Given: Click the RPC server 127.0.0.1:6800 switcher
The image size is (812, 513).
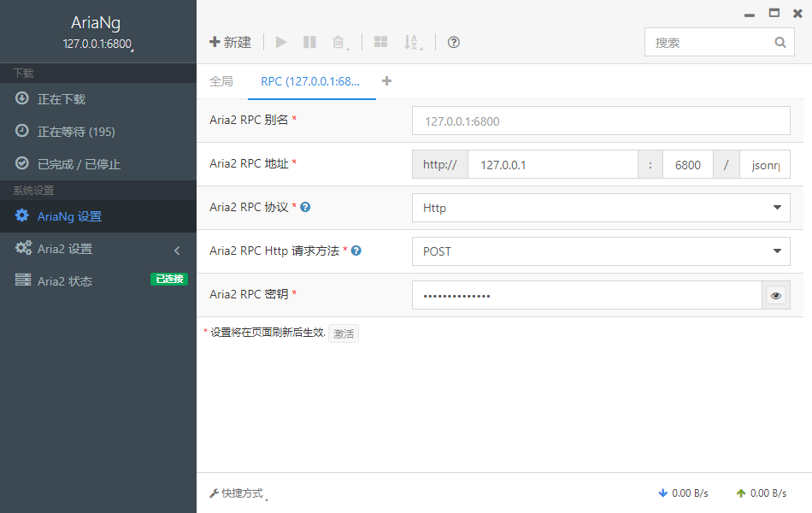Looking at the screenshot, I should [98, 44].
